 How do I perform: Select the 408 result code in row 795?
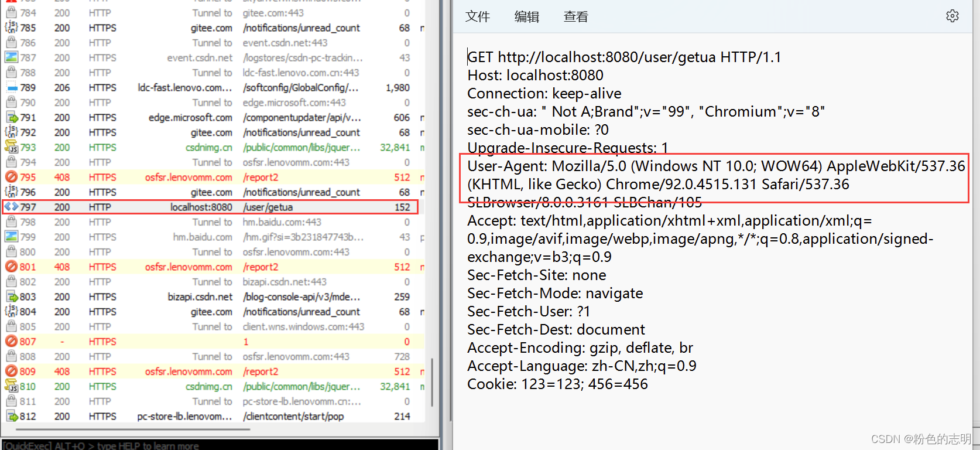coord(62,177)
